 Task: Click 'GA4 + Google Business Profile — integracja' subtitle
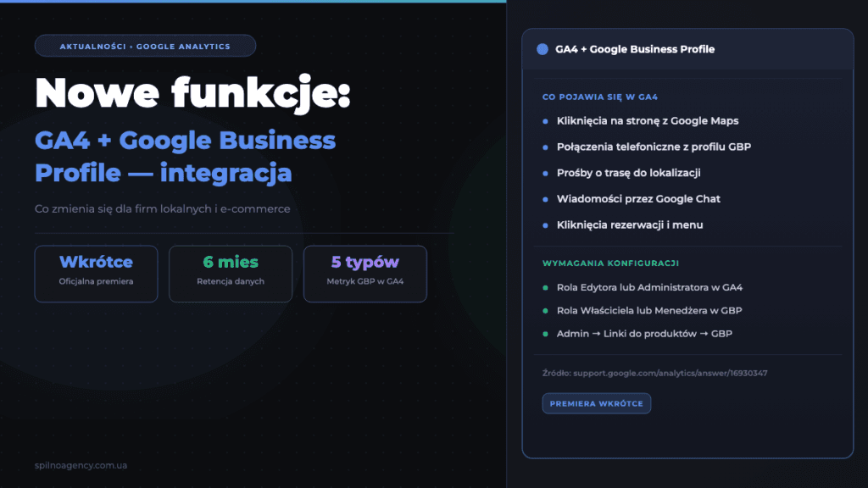185,156
